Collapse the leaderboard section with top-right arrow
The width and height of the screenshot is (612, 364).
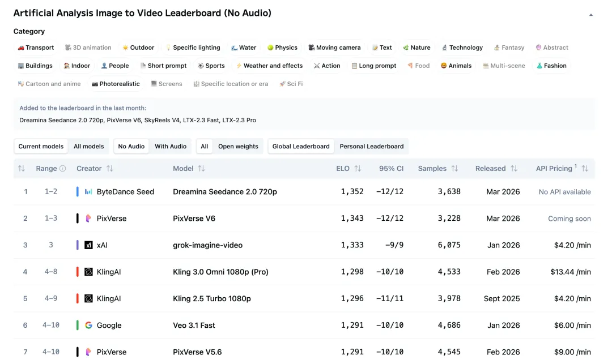[x=591, y=15]
